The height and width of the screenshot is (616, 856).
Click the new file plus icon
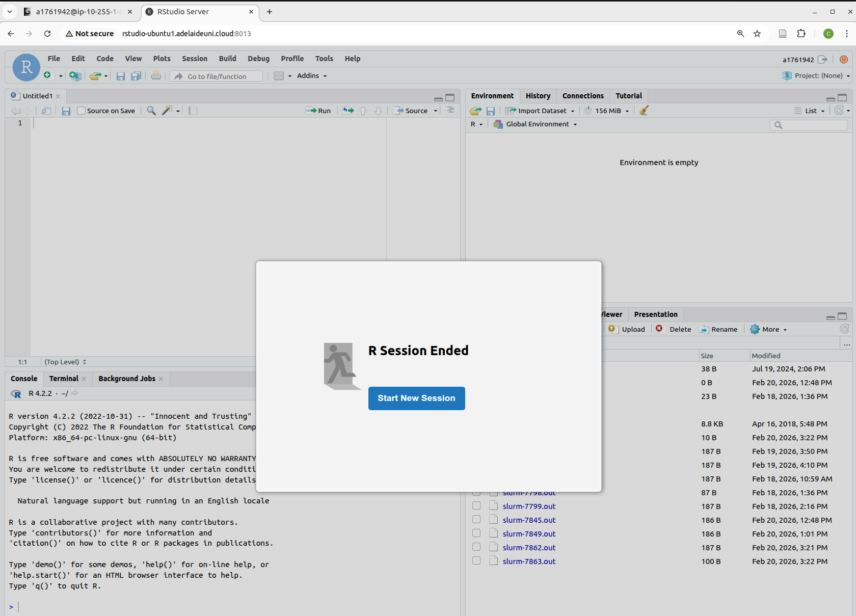tap(47, 75)
